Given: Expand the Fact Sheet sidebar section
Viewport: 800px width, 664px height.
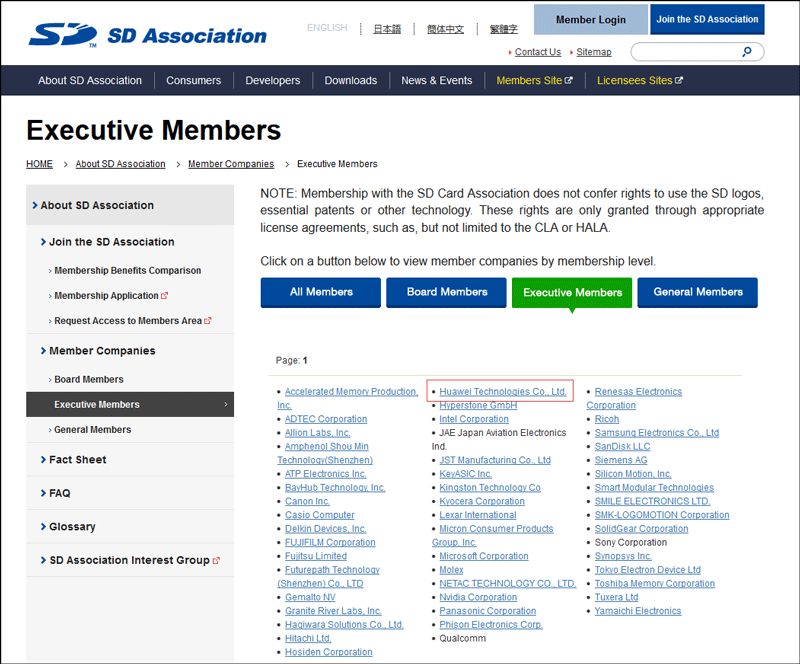Looking at the screenshot, I should 78,460.
